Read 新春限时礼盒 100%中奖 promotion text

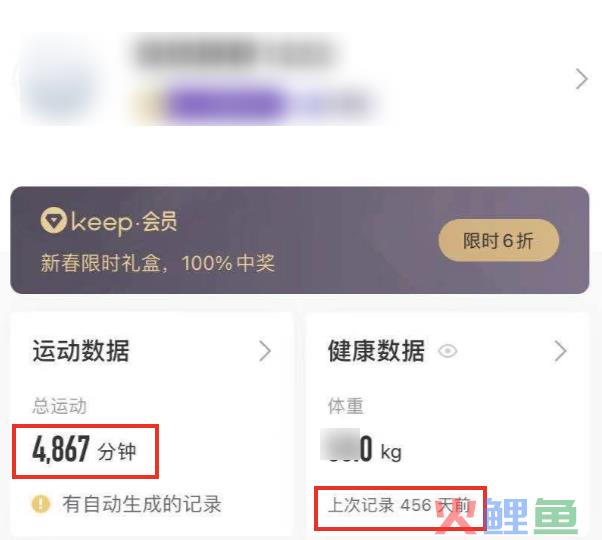tap(158, 263)
